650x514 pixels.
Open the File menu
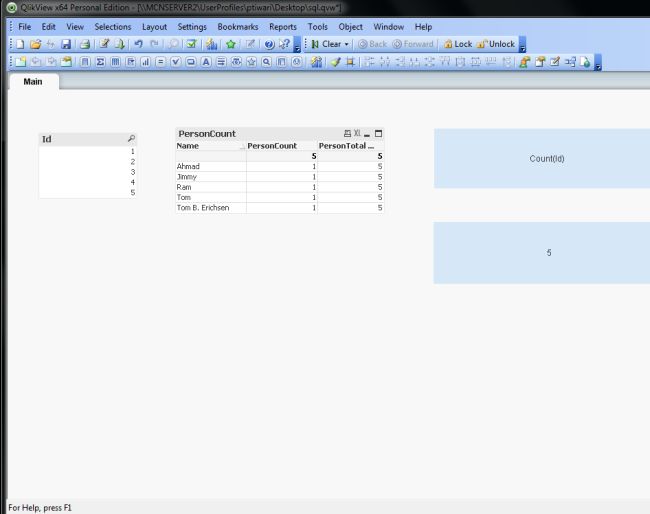click(x=24, y=27)
